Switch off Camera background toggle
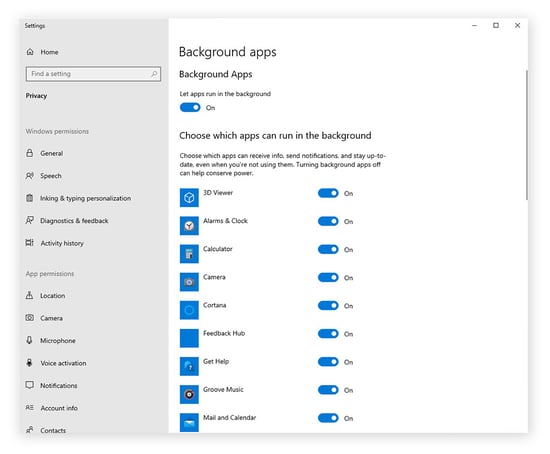 pos(328,277)
